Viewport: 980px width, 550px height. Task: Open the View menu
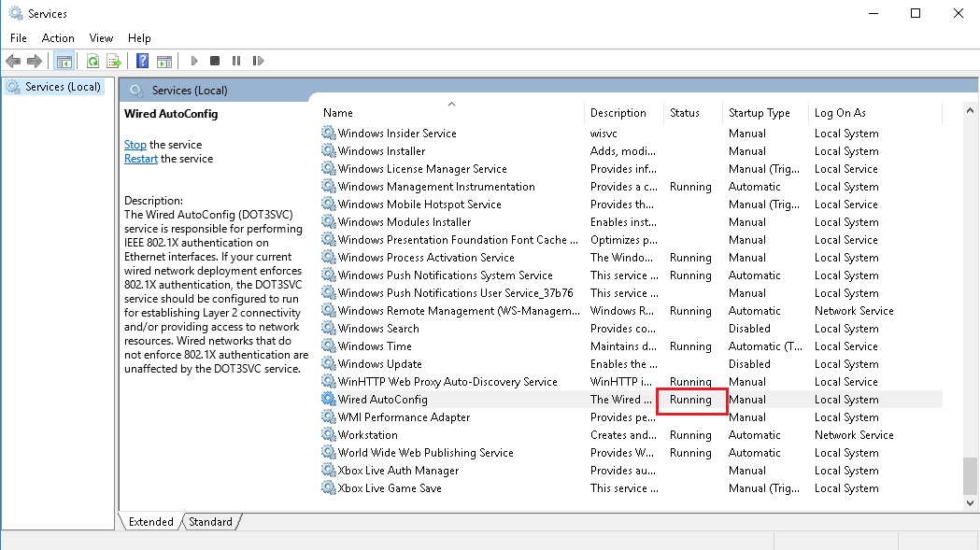[101, 38]
